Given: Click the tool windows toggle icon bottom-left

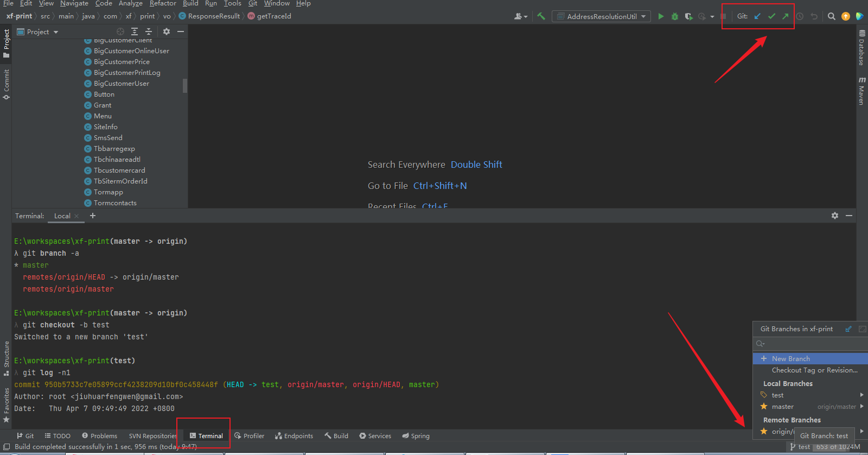Looking at the screenshot, I should [7, 447].
